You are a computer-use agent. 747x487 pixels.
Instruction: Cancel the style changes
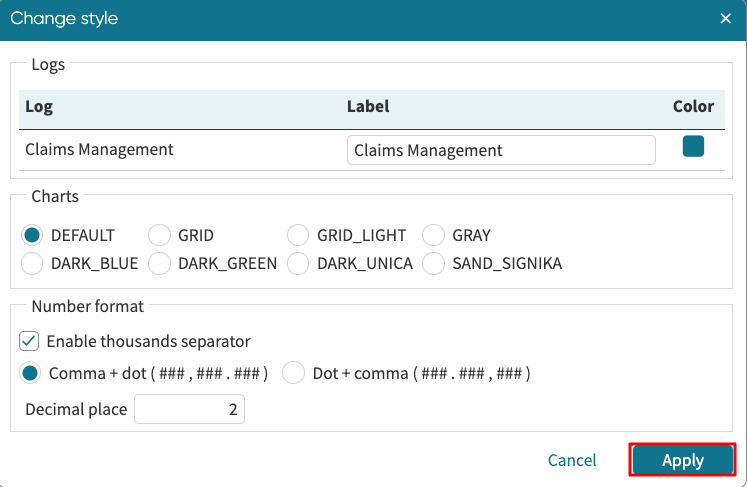[572, 460]
